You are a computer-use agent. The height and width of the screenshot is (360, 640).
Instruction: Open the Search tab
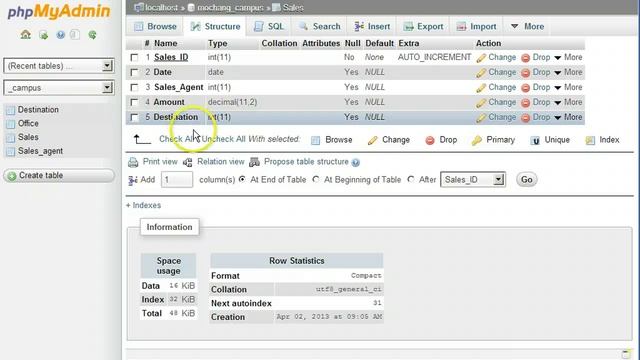(x=320, y=27)
